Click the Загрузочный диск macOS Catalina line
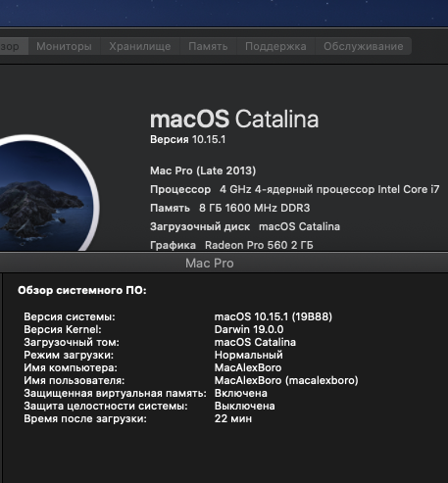The image size is (448, 483). (245, 226)
